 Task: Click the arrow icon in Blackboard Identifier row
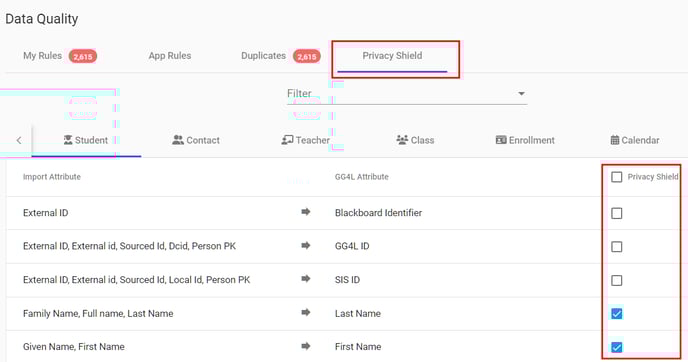tap(306, 212)
